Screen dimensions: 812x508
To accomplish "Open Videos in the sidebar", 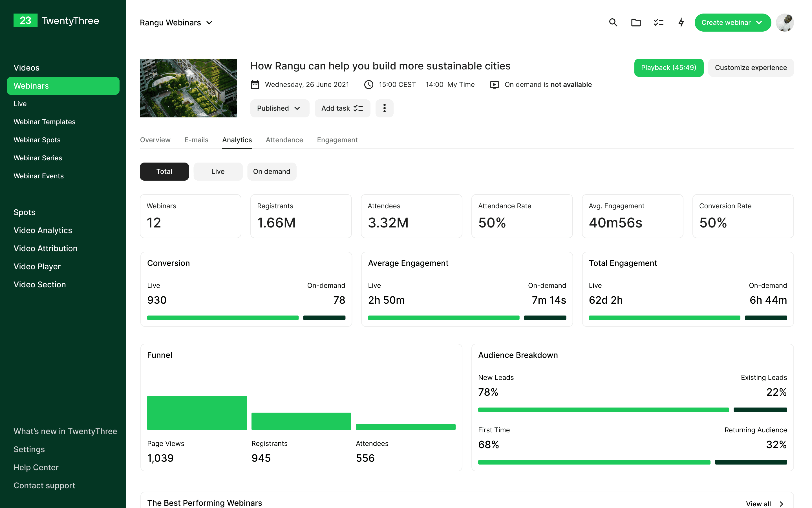I will point(27,67).
